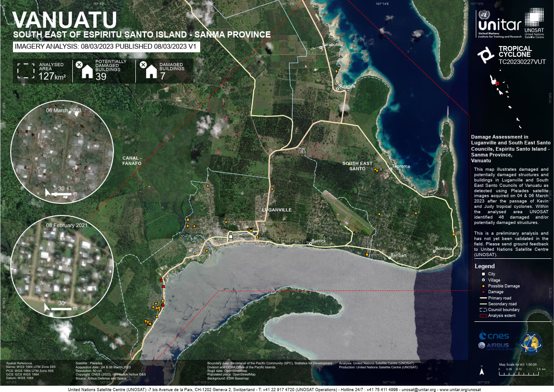554x392 pixels.
Task: Click the Potentially Damaged Buildings house icon
Action: (86, 71)
